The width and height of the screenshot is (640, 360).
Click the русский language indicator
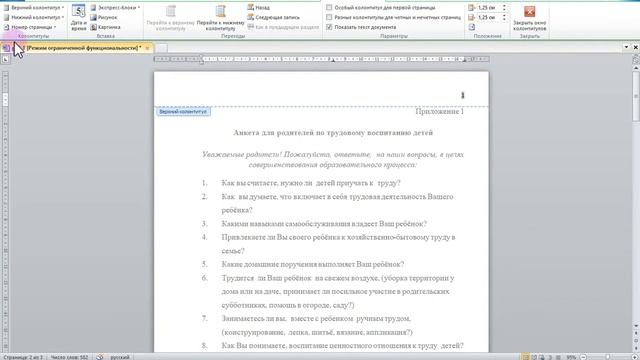[x=120, y=357]
